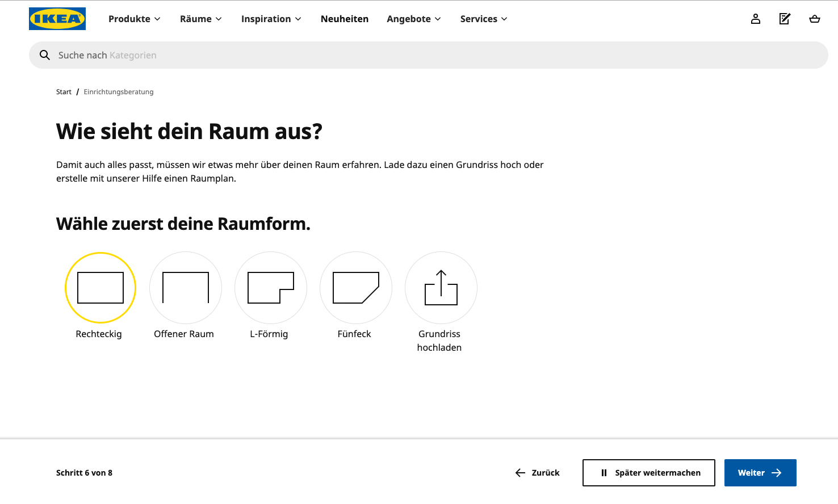Open the Inspiration dropdown menu
The image size is (838, 504).
(x=271, y=19)
